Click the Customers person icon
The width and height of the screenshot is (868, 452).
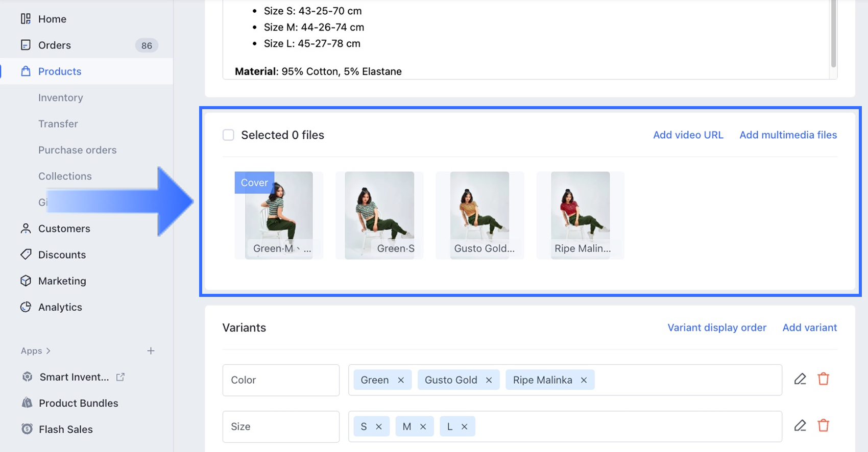click(26, 228)
